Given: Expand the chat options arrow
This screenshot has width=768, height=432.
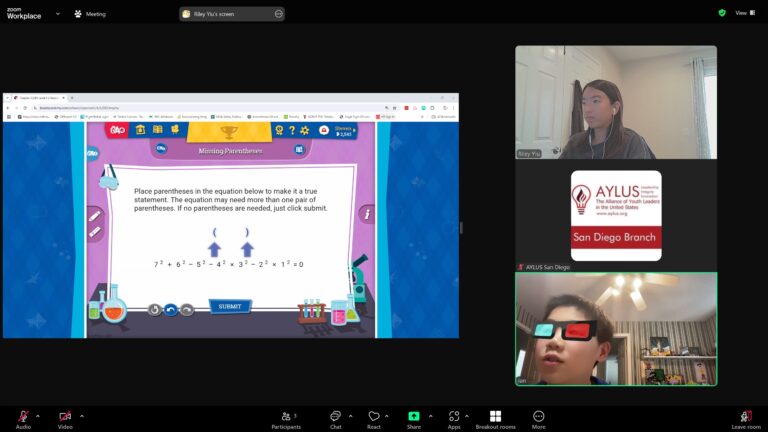Looking at the screenshot, I should pyautogui.click(x=351, y=416).
